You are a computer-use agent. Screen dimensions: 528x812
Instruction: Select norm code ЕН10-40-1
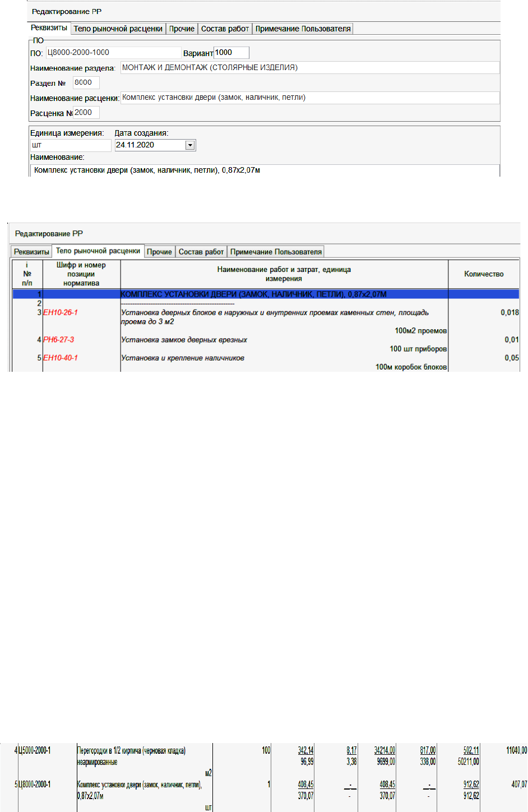pos(61,358)
